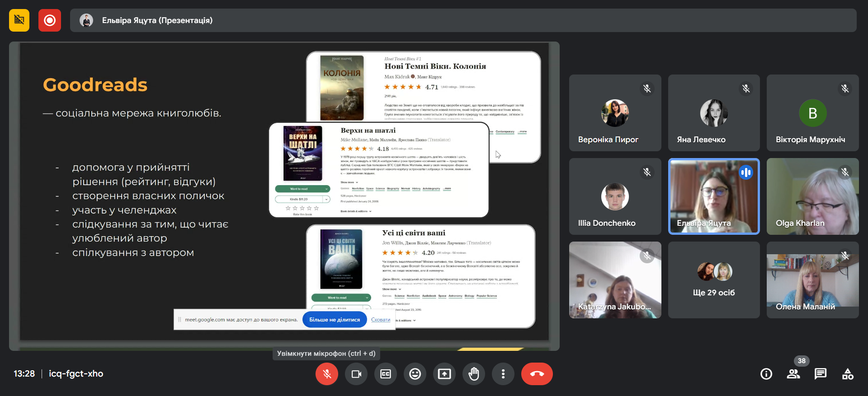Click the yellow presentation-off icon
The width and height of the screenshot is (868, 396).
pos(19,20)
